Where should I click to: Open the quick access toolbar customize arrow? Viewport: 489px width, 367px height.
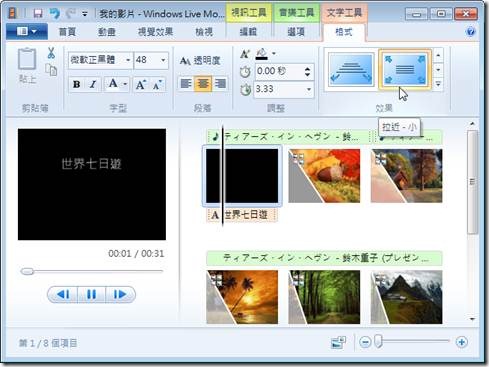pos(85,14)
